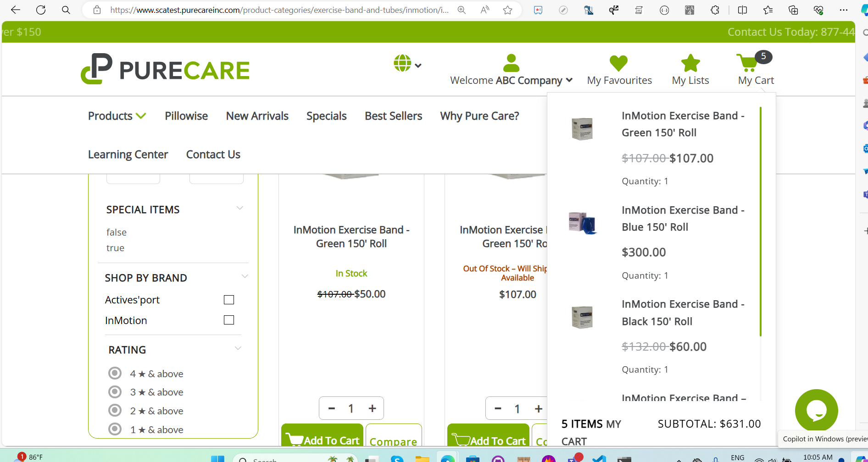Screen dimensions: 868x462
Task: Click the green cart panel scrollbar
Action: tap(760, 220)
